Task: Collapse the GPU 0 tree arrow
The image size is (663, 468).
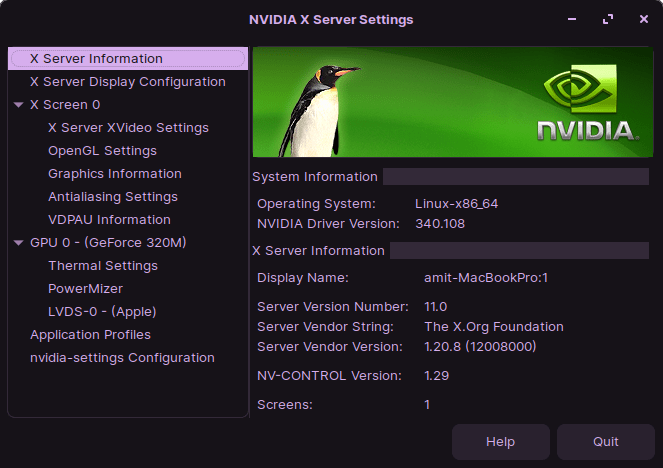Action: [x=18, y=243]
